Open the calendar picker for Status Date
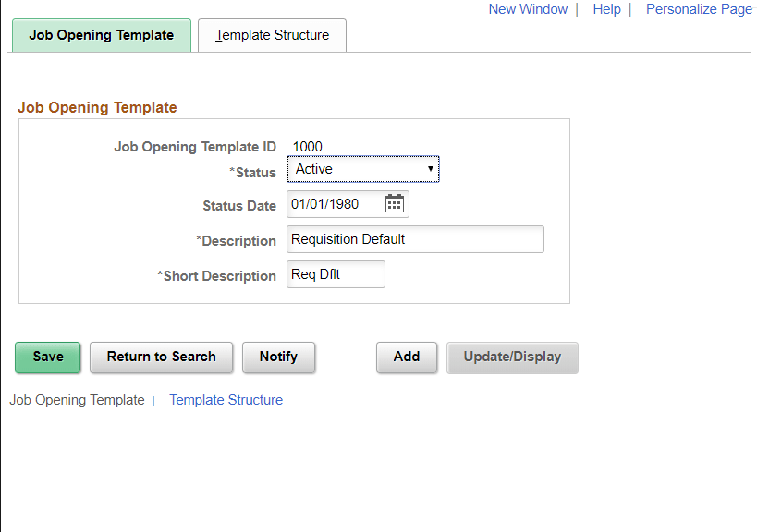This screenshot has width=757, height=532. (395, 203)
